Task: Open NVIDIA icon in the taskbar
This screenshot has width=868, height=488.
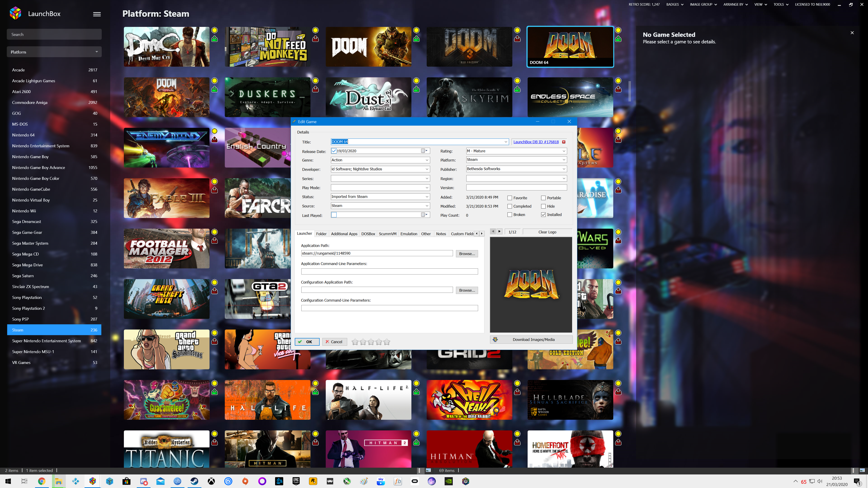Action: [x=448, y=481]
